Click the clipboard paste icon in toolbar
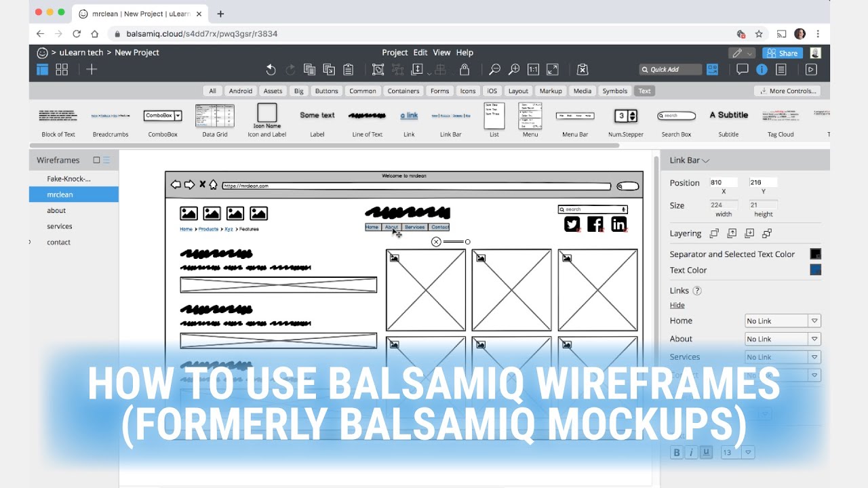Viewport: 868px width, 488px height. [349, 69]
